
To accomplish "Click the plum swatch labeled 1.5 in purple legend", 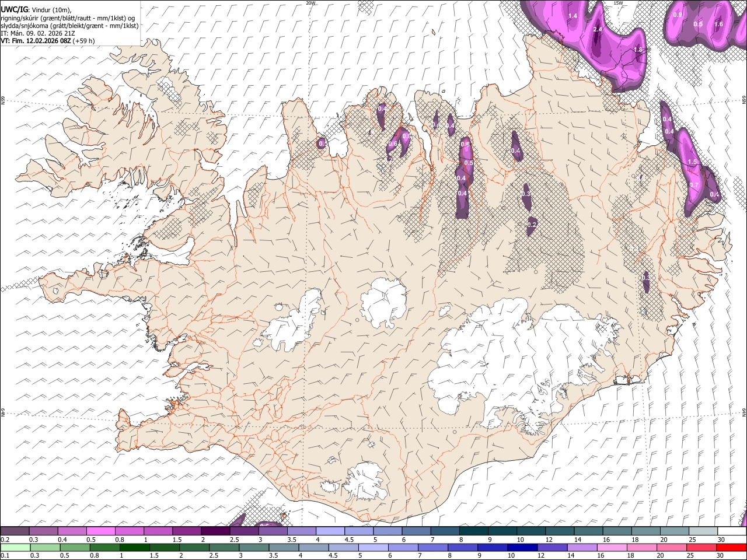I will pos(187,531).
